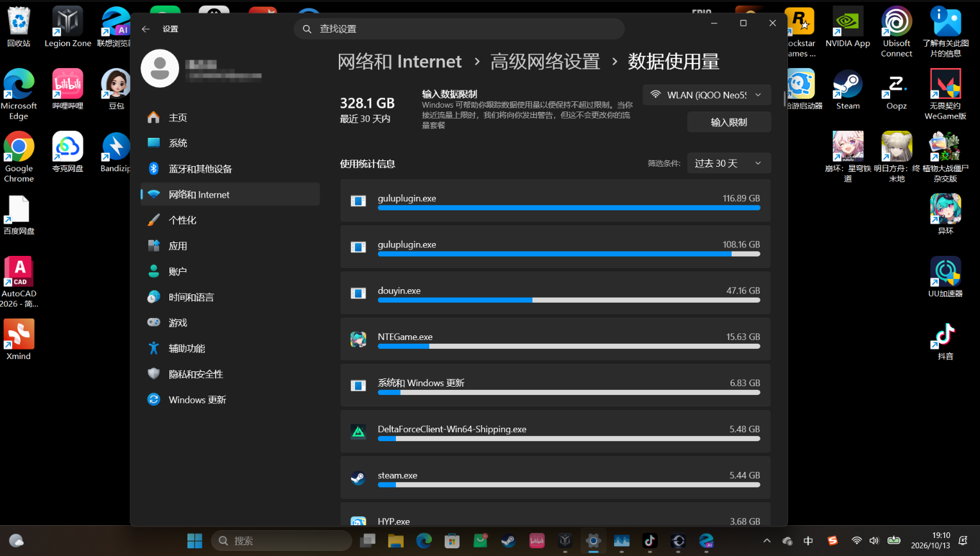Open 账户 in the Settings sidebar

230,271
